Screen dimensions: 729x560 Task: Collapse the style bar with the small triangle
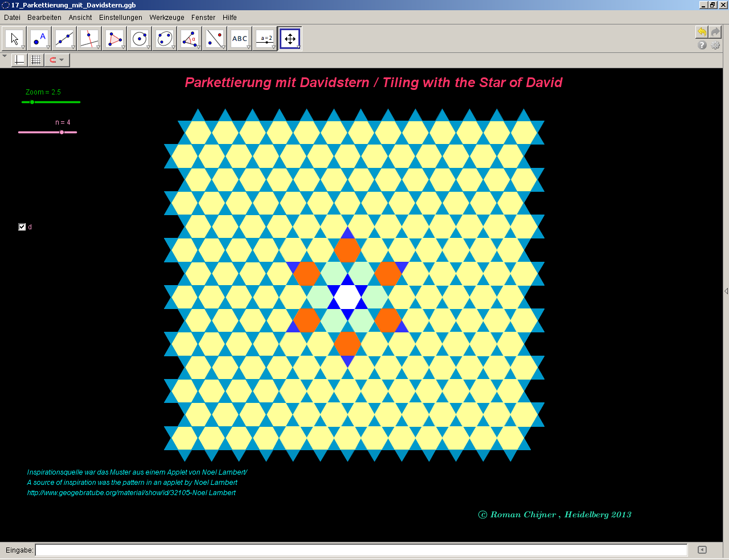pyautogui.click(x=5, y=56)
